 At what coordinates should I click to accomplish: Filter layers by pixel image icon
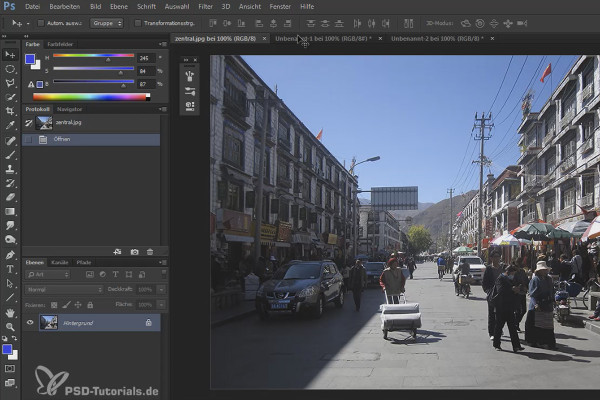click(90, 274)
